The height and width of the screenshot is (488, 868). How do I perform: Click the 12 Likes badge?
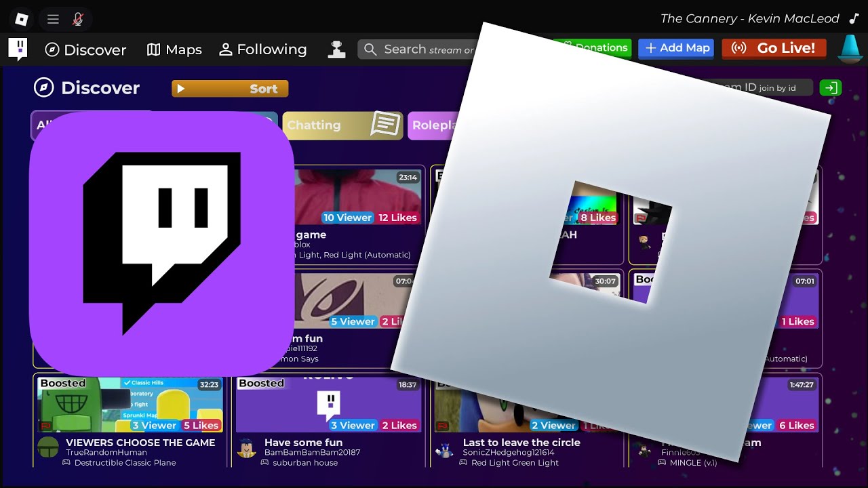[397, 218]
